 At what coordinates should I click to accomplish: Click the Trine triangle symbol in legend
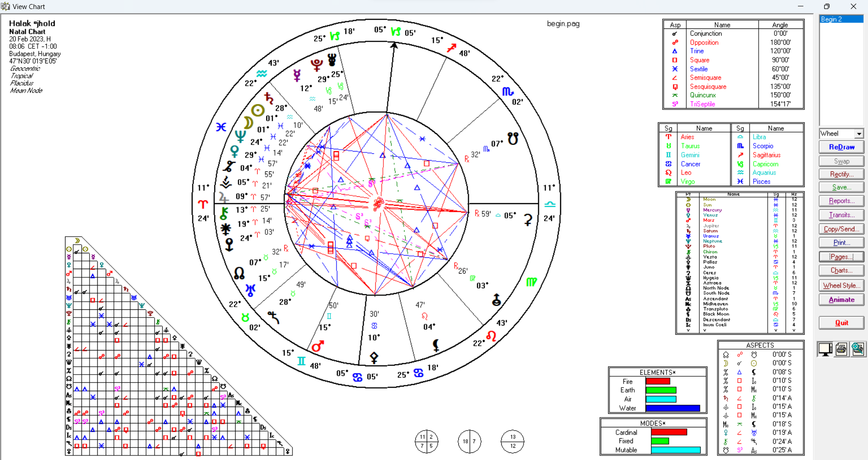coord(675,51)
